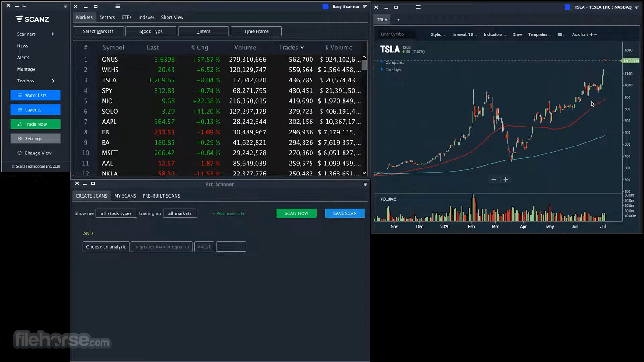Open the 'is greater than or equal to' selector
The image size is (644, 362).
[x=162, y=247]
